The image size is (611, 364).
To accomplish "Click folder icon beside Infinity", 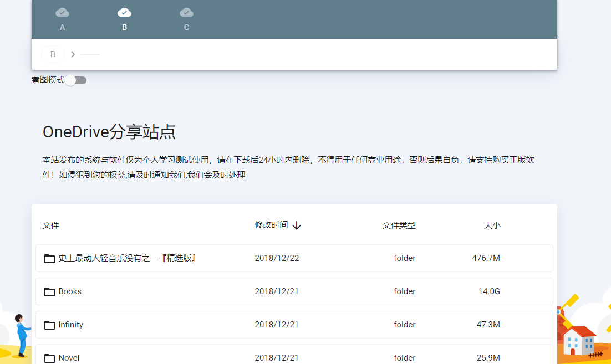I will pyautogui.click(x=49, y=325).
